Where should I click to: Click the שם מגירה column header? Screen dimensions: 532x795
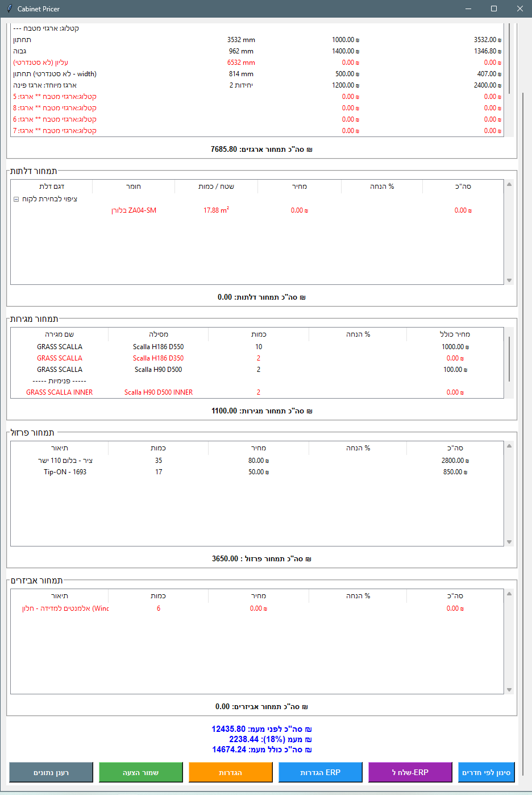point(60,334)
